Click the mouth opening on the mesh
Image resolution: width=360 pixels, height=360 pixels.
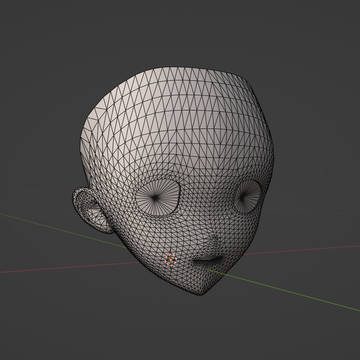click(x=208, y=259)
